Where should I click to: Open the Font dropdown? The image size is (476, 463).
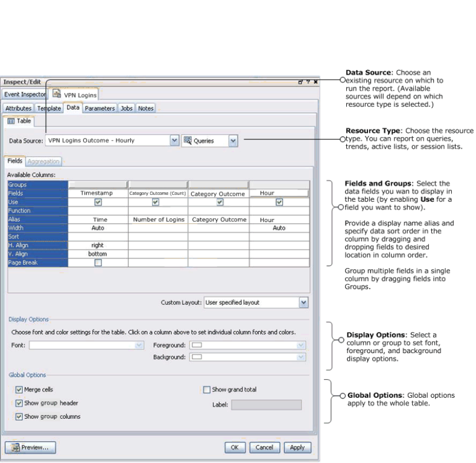point(139,345)
